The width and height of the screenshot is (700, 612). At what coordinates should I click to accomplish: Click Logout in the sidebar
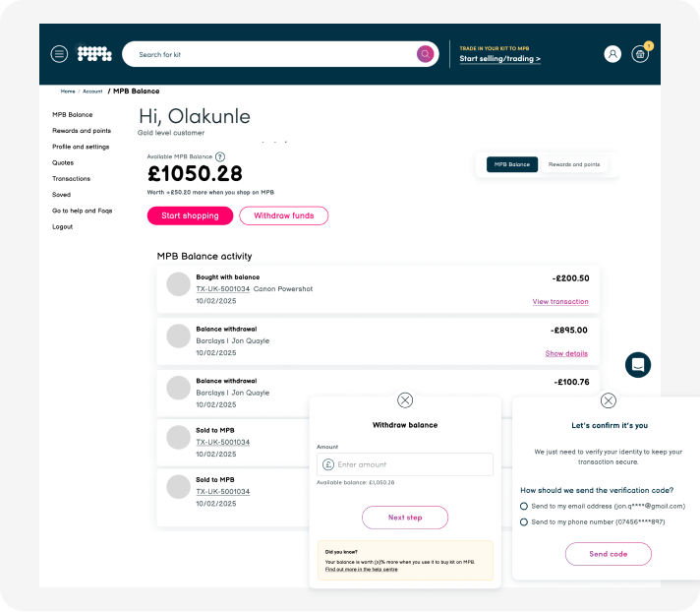point(63,227)
